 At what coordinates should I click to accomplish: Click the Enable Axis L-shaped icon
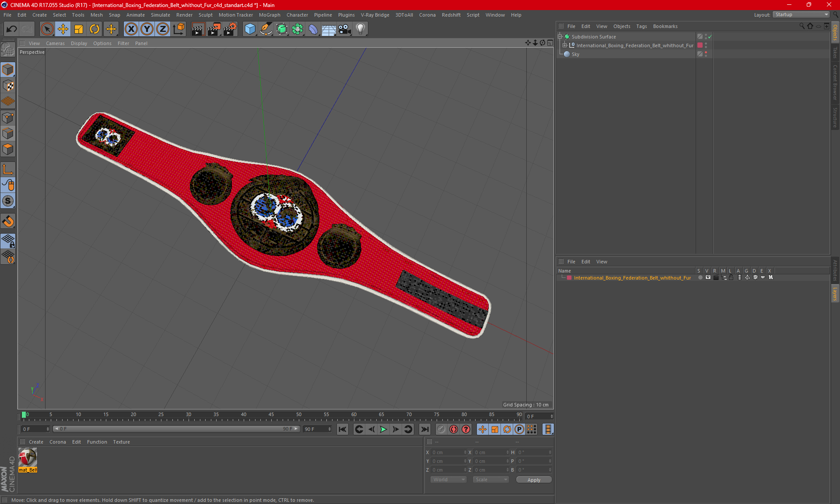click(8, 169)
